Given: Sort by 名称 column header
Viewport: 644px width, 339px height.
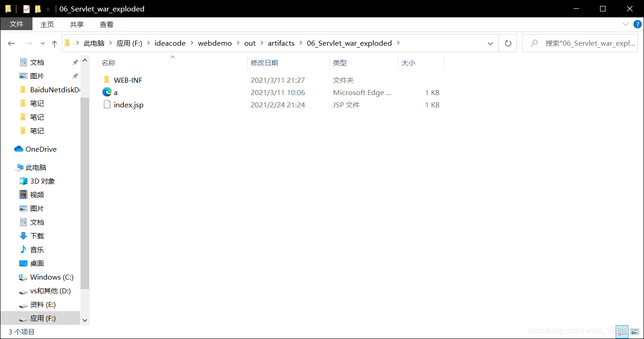Looking at the screenshot, I should [x=108, y=63].
